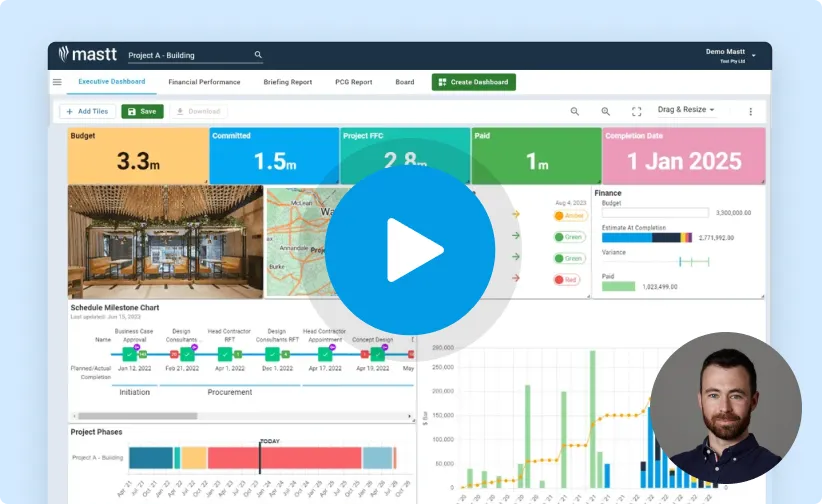Viewport: 822px width, 504px height.
Task: Click the dark teal Project Phases segment
Action: pyautogui.click(x=151, y=458)
